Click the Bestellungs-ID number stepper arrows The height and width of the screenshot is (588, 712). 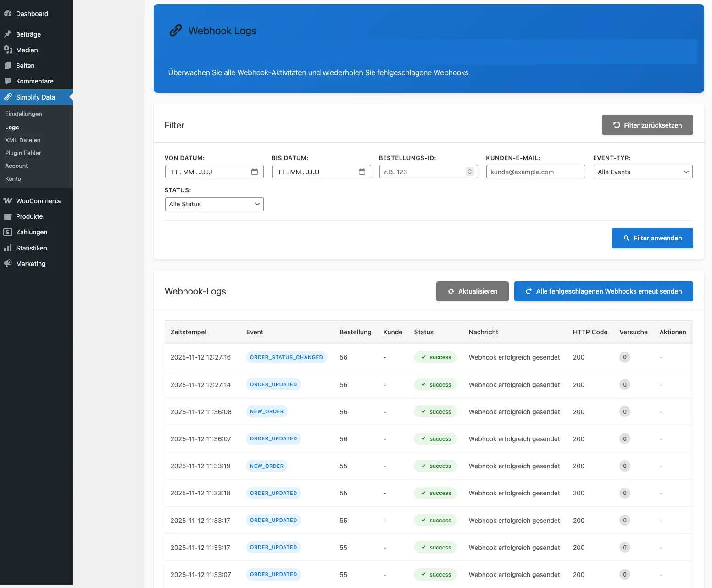pos(469,172)
